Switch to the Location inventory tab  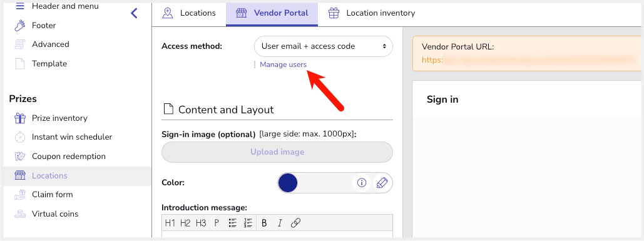point(371,13)
